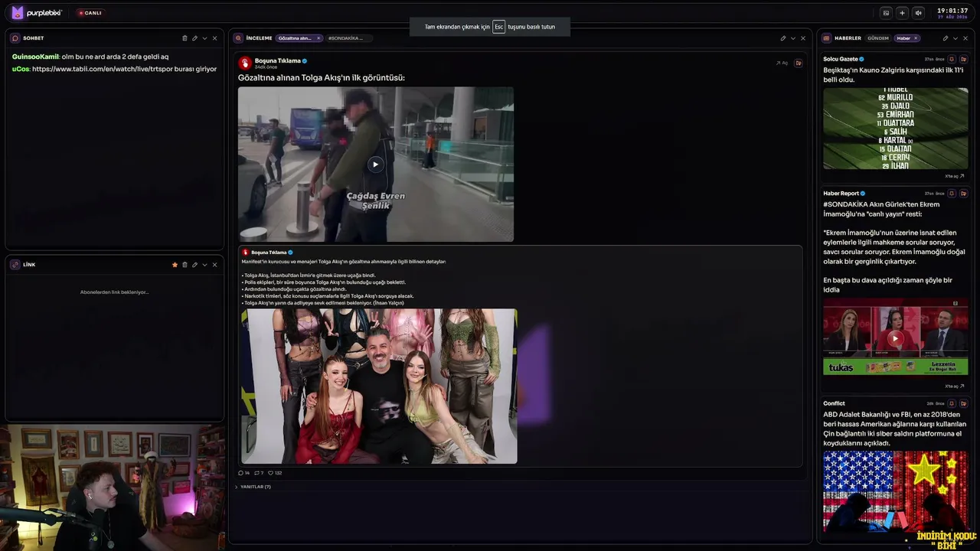This screenshot has height=551, width=980.
Task: Open the Conflict source name
Action: pos(834,403)
